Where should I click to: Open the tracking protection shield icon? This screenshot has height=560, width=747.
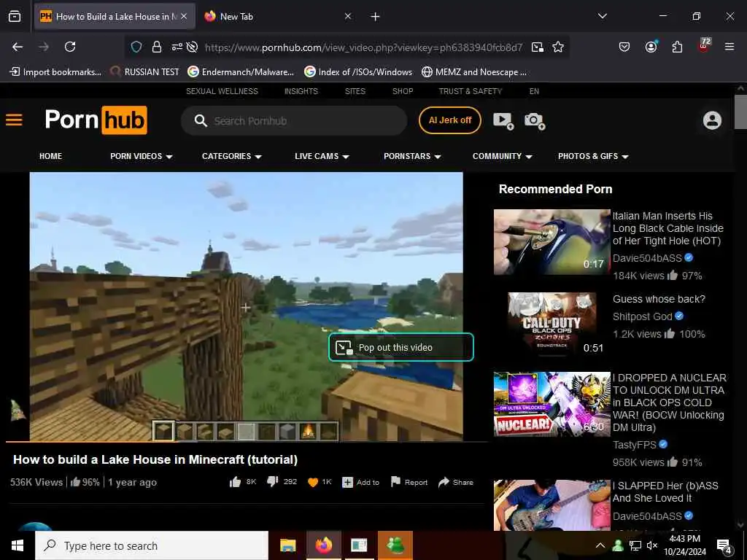[x=136, y=47]
